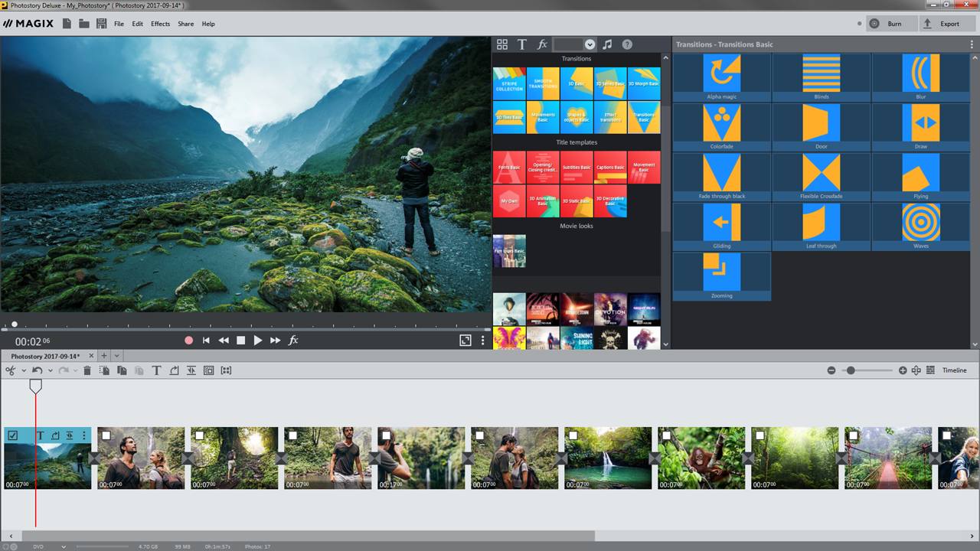Close the Photostory 2017-09-14 tab
This screenshot has width=980, height=551.
(x=90, y=356)
